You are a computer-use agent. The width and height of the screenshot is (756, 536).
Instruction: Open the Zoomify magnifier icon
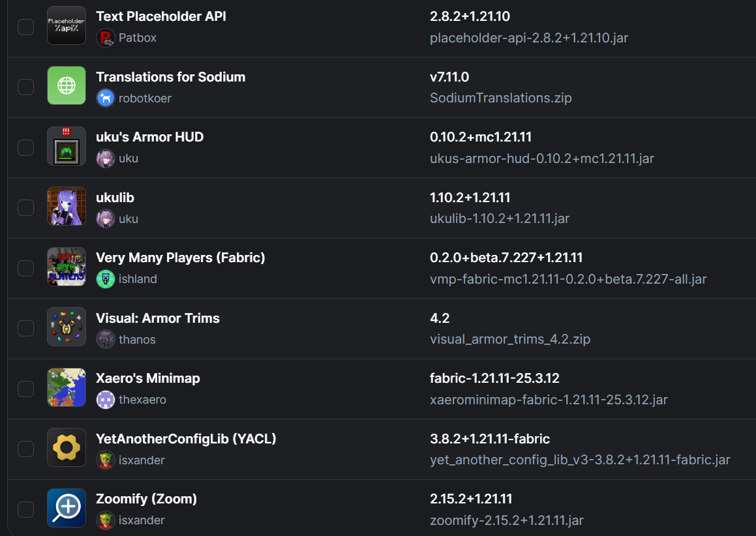[67, 508]
